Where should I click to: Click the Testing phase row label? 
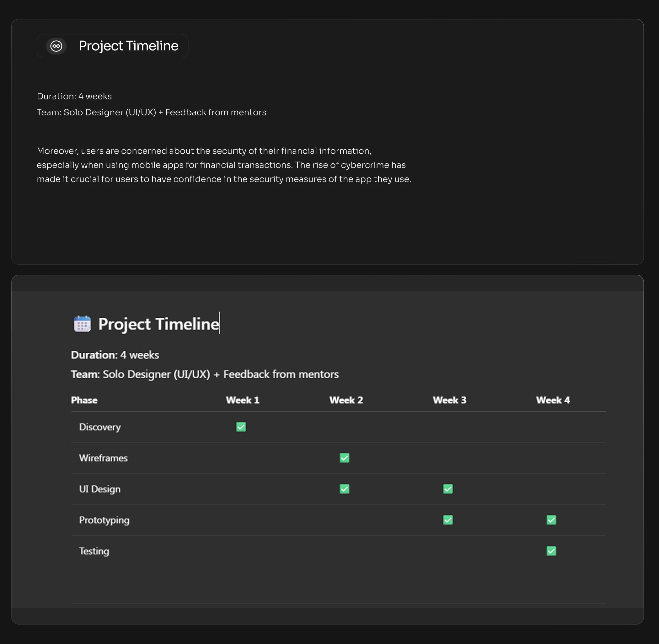(x=94, y=551)
